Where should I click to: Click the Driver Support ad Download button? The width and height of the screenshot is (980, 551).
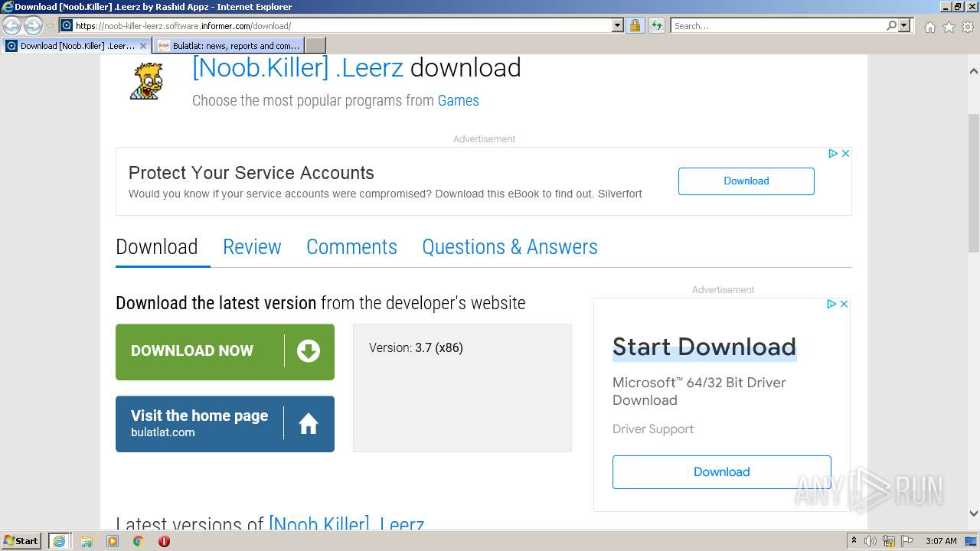pyautogui.click(x=722, y=472)
